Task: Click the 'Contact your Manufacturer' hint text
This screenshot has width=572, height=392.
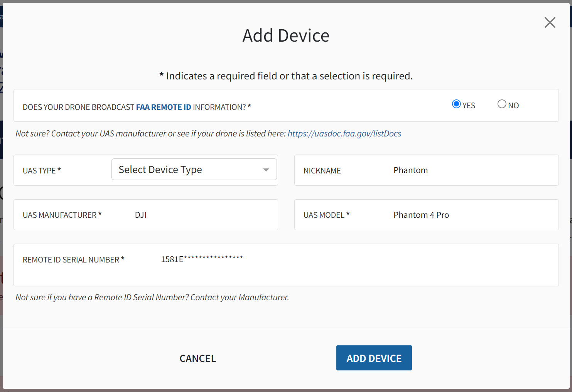Action: click(x=152, y=298)
